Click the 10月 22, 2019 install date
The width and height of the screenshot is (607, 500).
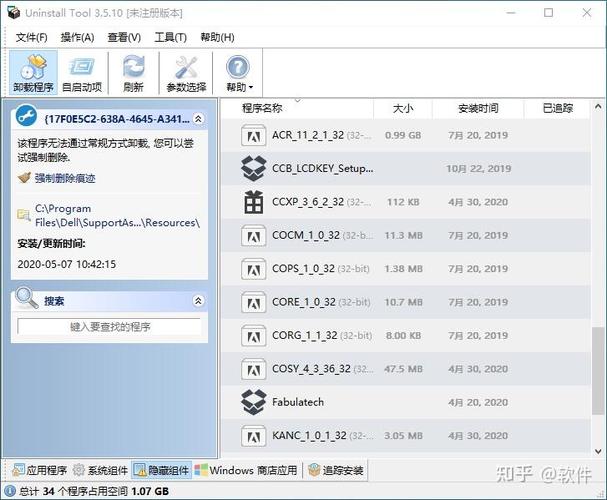click(478, 169)
